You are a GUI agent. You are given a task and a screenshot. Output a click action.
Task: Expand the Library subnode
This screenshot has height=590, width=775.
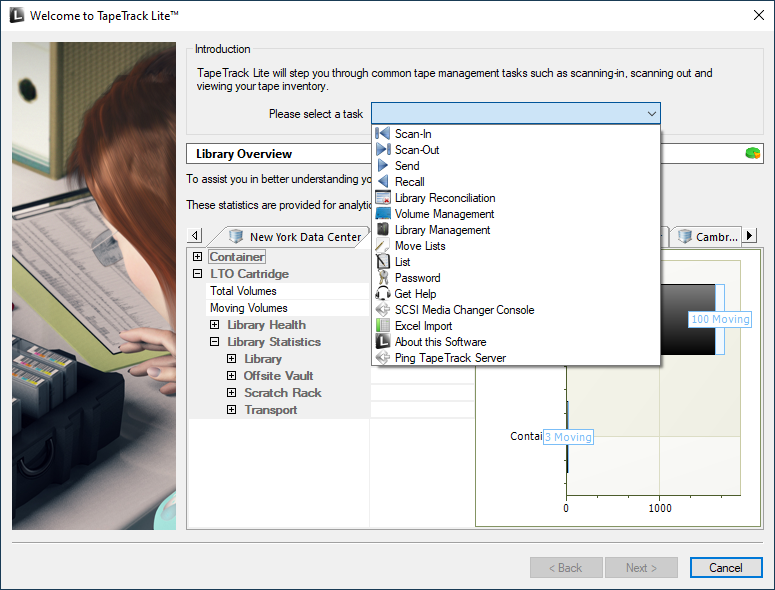pos(231,358)
